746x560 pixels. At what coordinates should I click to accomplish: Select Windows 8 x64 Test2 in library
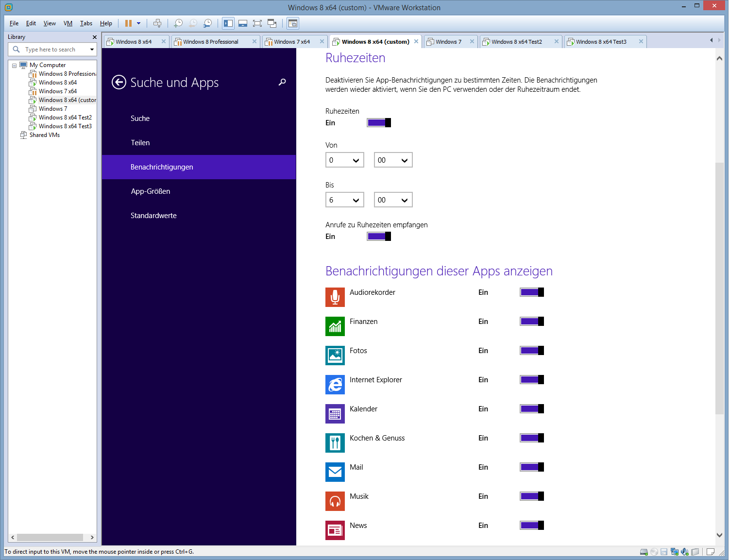65,118
